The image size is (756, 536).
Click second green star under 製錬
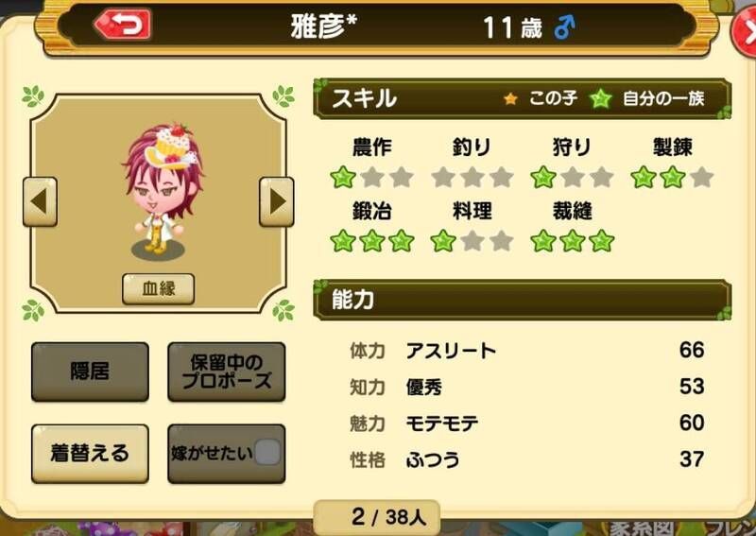[x=673, y=177]
